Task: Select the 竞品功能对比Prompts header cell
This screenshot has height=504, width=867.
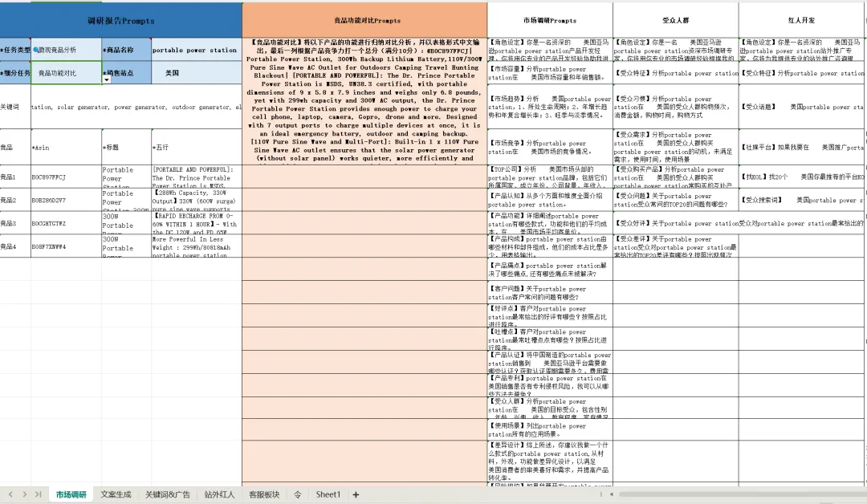Action: (365, 20)
